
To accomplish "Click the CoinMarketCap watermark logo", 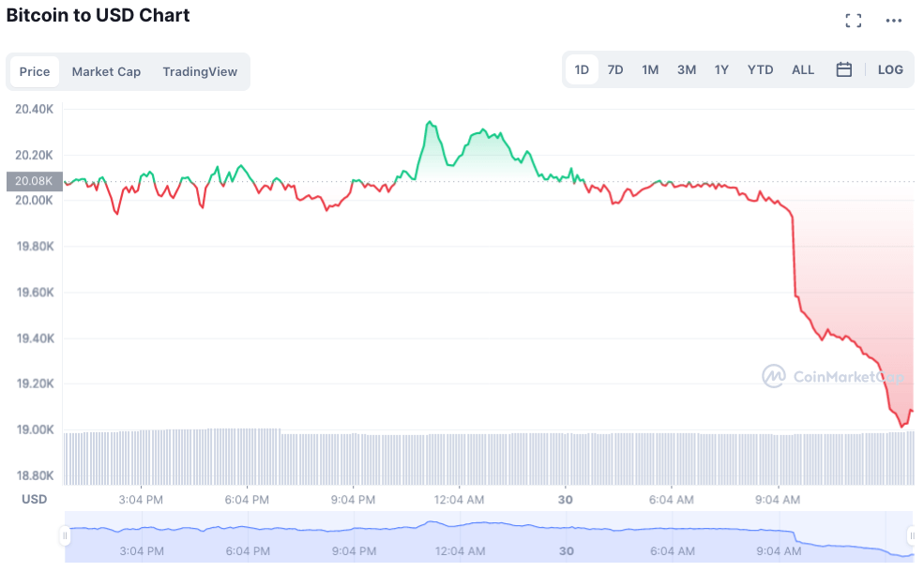I will (x=834, y=376).
